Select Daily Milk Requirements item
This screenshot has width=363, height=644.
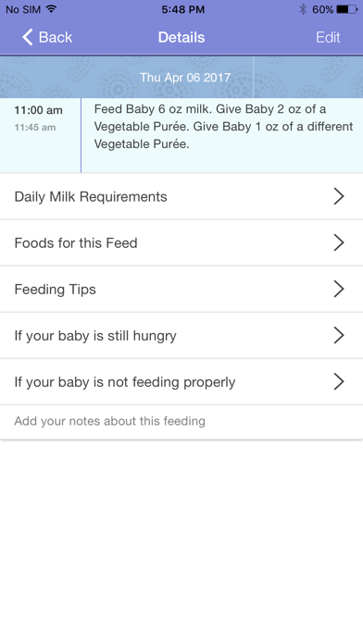[x=181, y=196]
